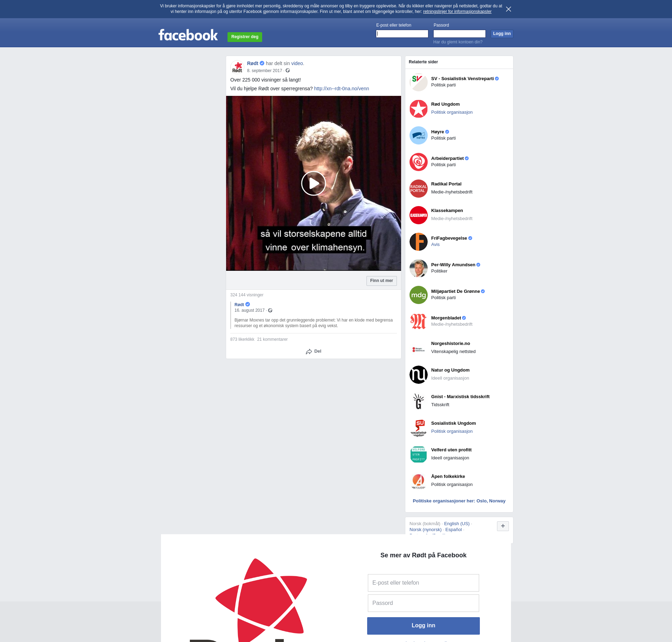Play the shared Rødt video
The height and width of the screenshot is (642, 672).
pos(313,183)
